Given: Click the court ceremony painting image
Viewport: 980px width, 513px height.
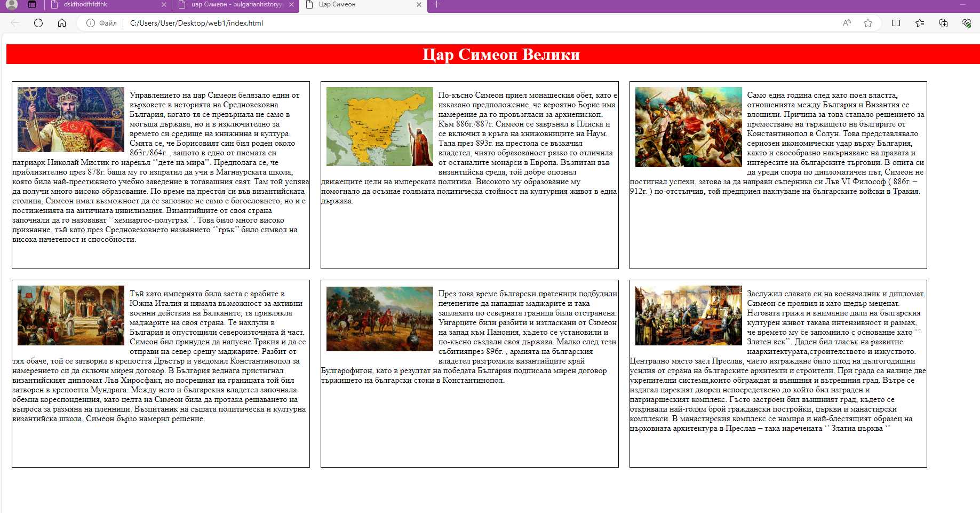Looking at the screenshot, I should [71, 315].
